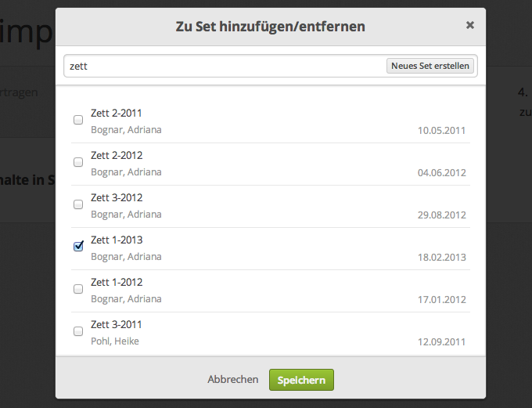Click the Zett 2-2011 set title
Image resolution: width=532 pixels, height=408 pixels.
[117, 113]
